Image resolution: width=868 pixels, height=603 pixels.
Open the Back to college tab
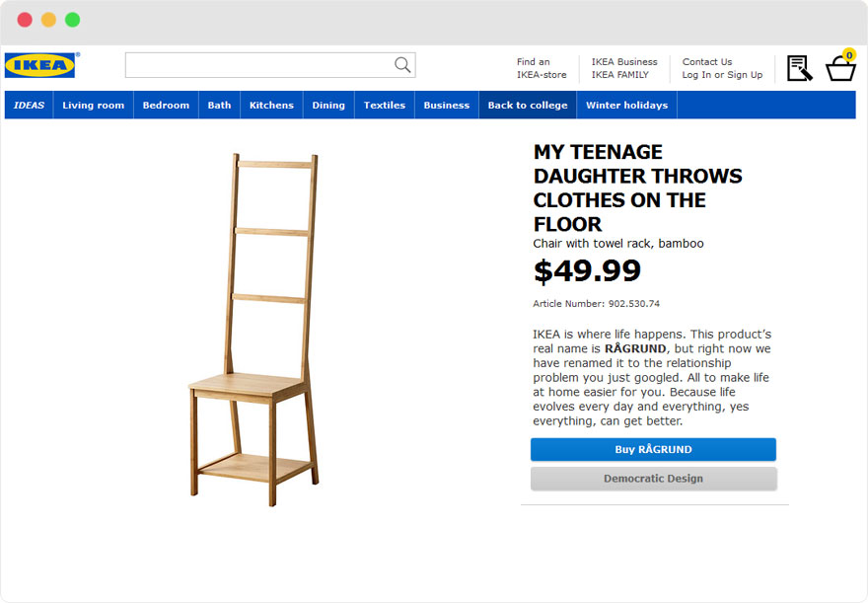528,106
